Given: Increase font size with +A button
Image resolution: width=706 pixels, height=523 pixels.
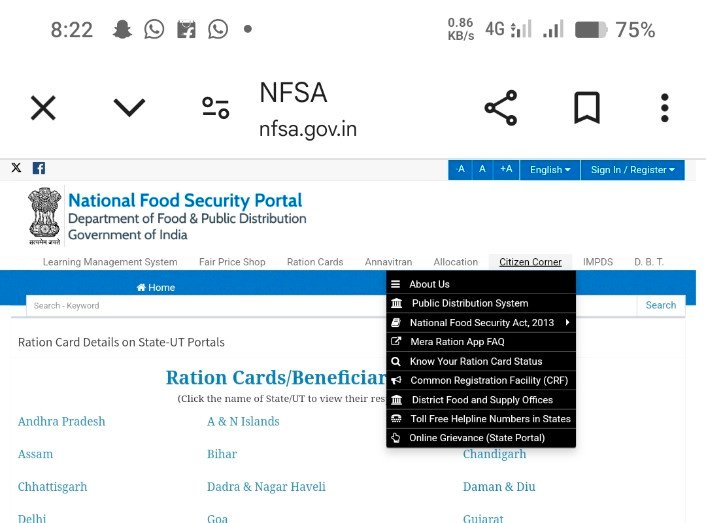Looking at the screenshot, I should click(506, 170).
